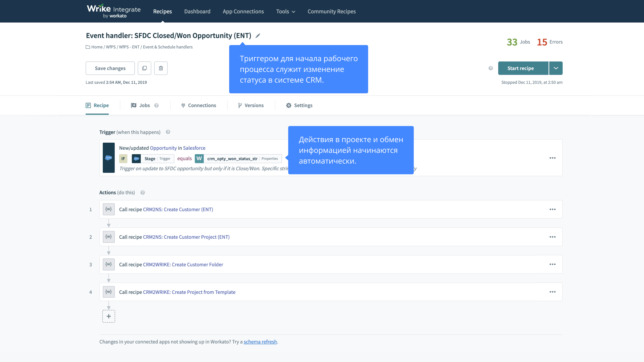The height and width of the screenshot is (362, 644).
Task: Click help icon next to Jobs tab
Action: (156, 105)
